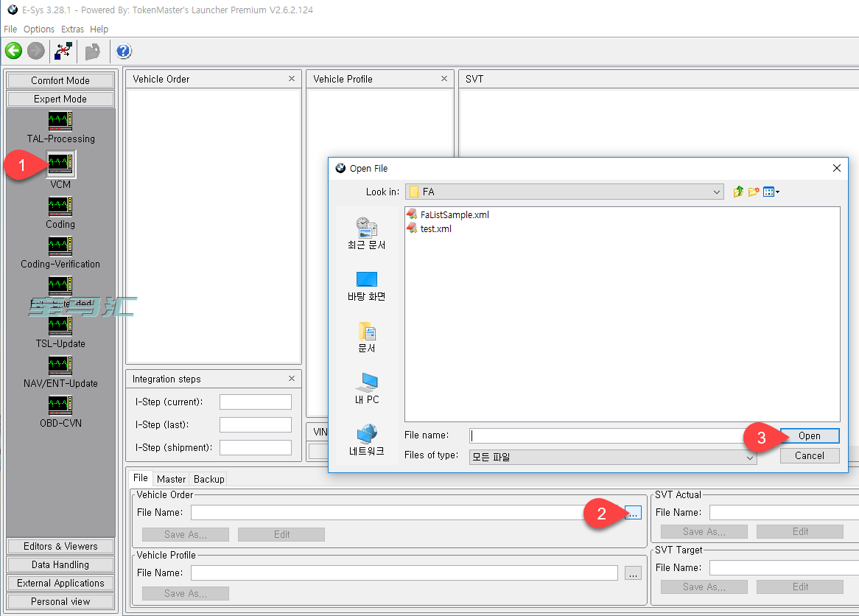Screen dimensions: 859x616
Task: Click the SVT Actual File Name field
Action: coord(784,513)
